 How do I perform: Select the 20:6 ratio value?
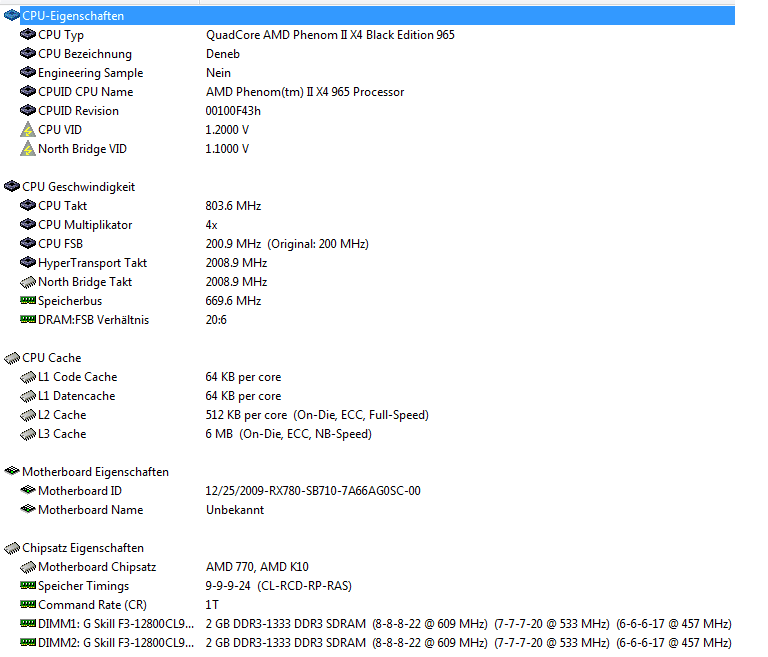click(x=216, y=320)
